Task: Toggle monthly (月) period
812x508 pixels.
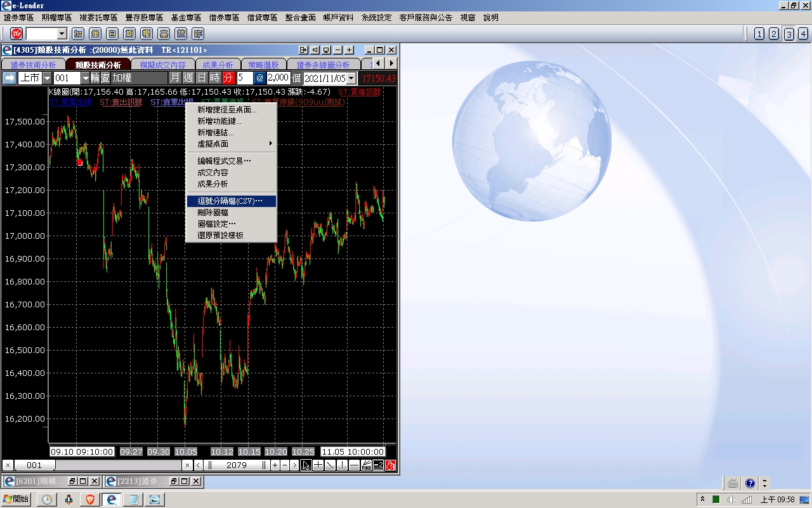Action: (x=174, y=78)
